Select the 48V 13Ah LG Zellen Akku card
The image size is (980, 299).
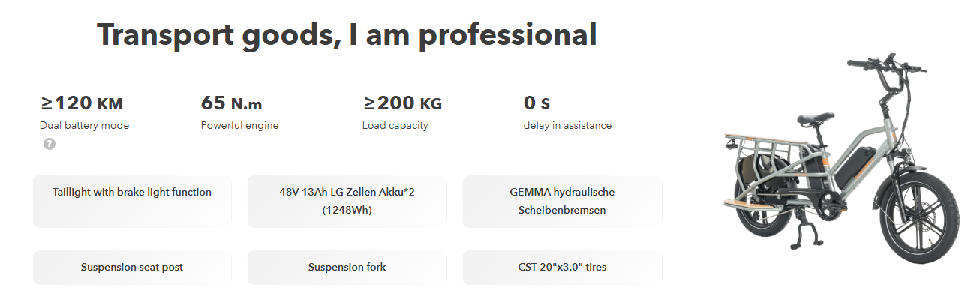[x=347, y=202]
